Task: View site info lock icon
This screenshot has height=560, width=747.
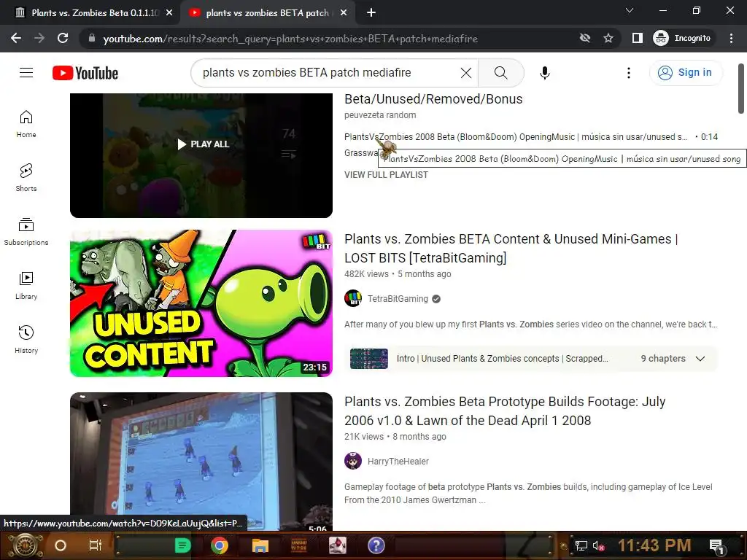Action: pyautogui.click(x=92, y=38)
